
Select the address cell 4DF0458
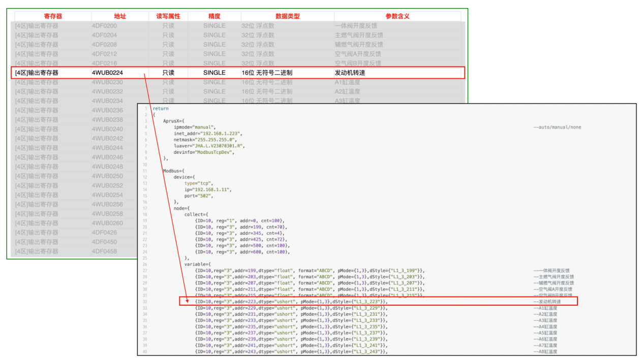[104, 251]
